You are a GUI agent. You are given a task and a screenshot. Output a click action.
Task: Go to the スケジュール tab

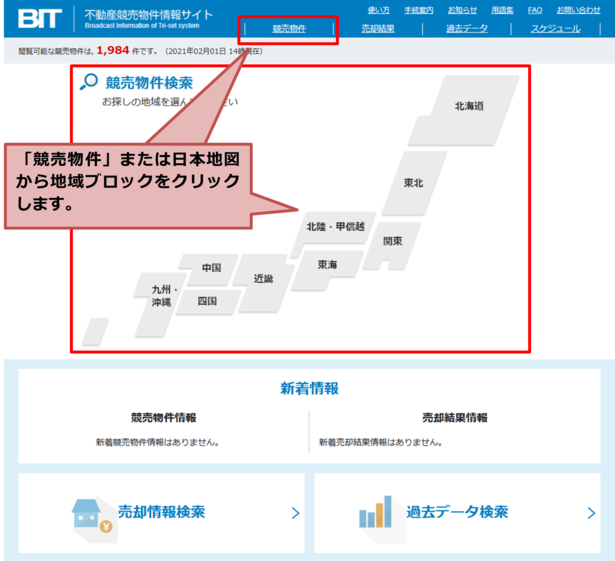555,29
